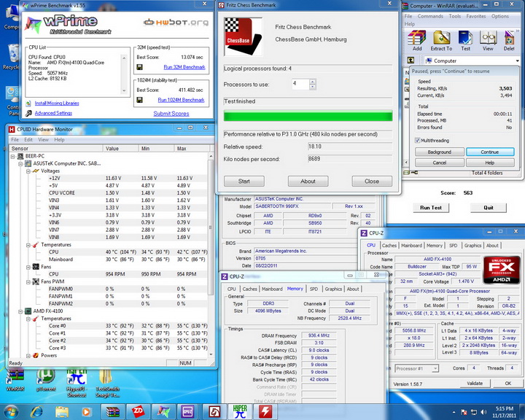This screenshot has height=420, width=525.
Task: Increase processors to use stepper
Action: 312,82
